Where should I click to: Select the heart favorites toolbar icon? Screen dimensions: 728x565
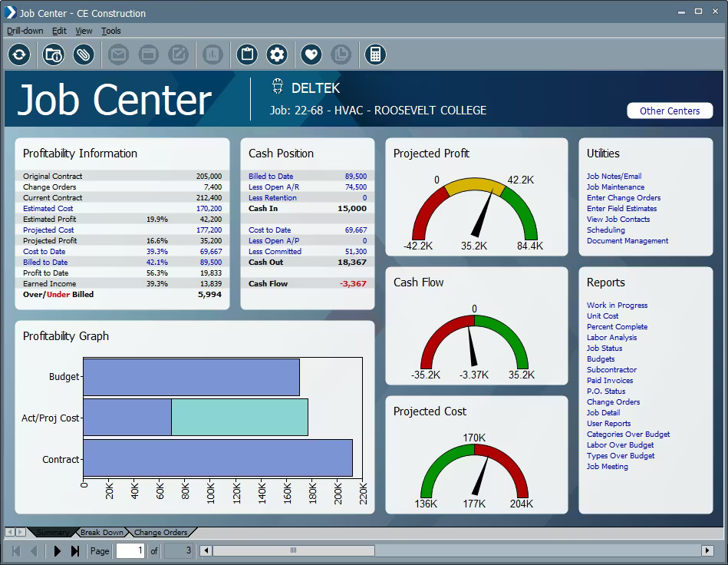point(309,55)
